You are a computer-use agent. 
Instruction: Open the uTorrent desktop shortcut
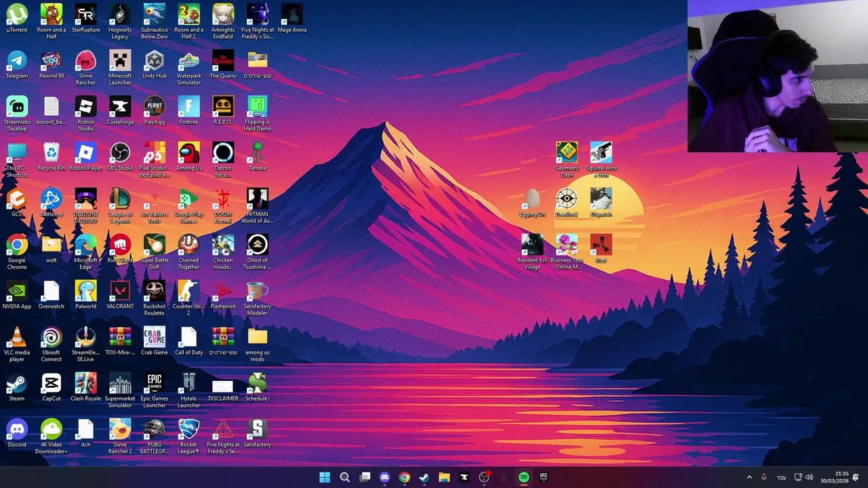[x=17, y=19]
